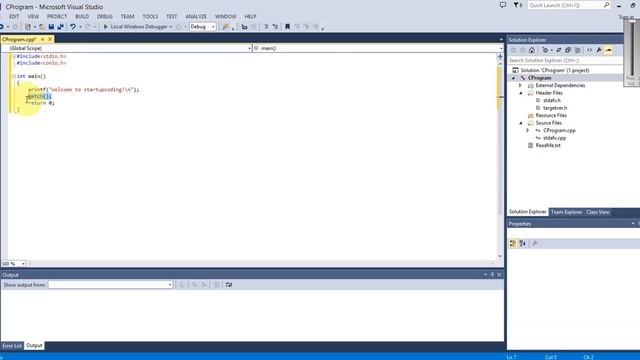Open the VIEW menu
640x360 pixels.
coord(33,16)
